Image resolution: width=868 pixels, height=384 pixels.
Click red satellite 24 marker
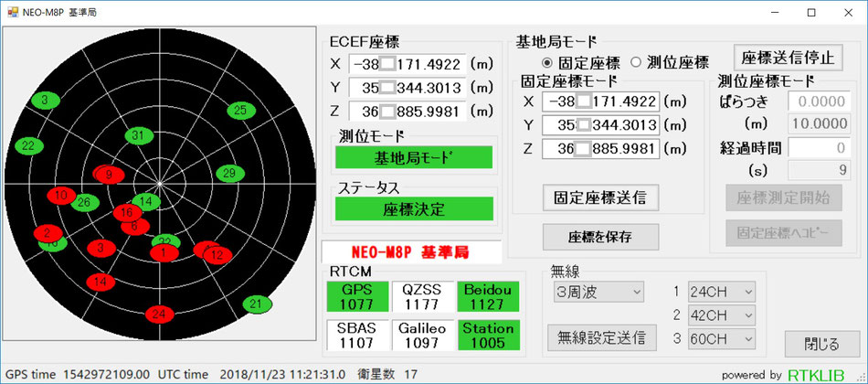pyautogui.click(x=159, y=315)
